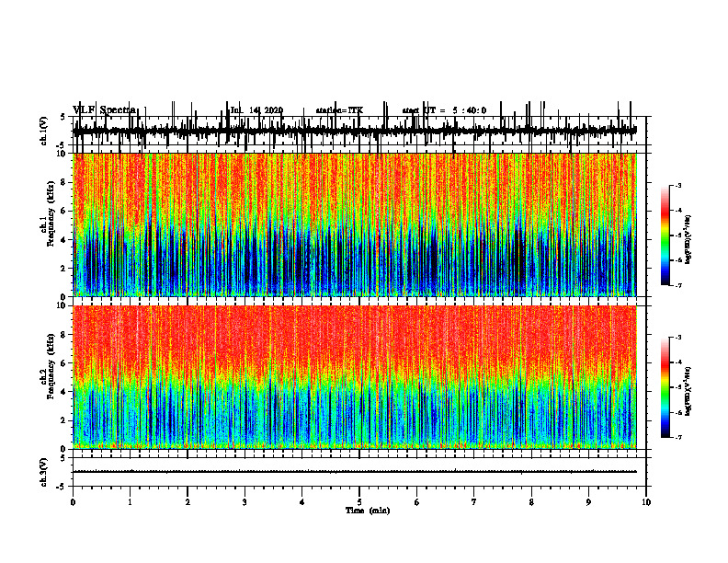Image resolution: width=728 pixels, height=563 pixels.
Task: Click the flat ch.3 voltage trace
Action: pos(355,472)
